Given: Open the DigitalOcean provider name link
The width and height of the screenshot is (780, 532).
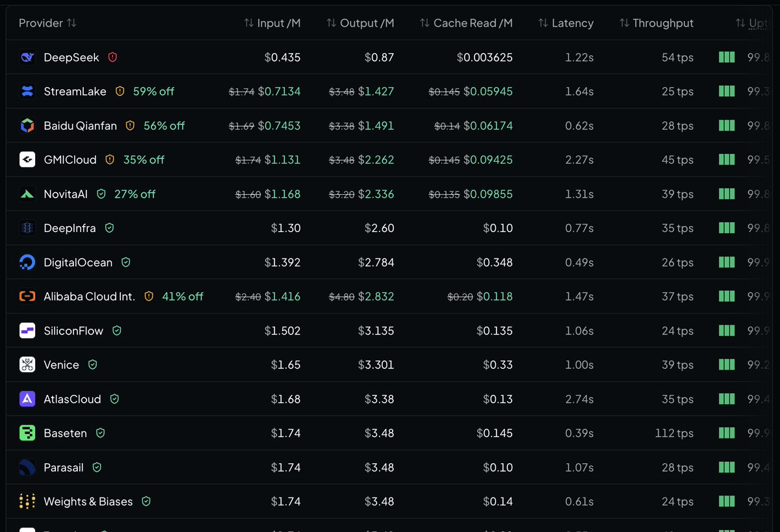Looking at the screenshot, I should pos(78,262).
